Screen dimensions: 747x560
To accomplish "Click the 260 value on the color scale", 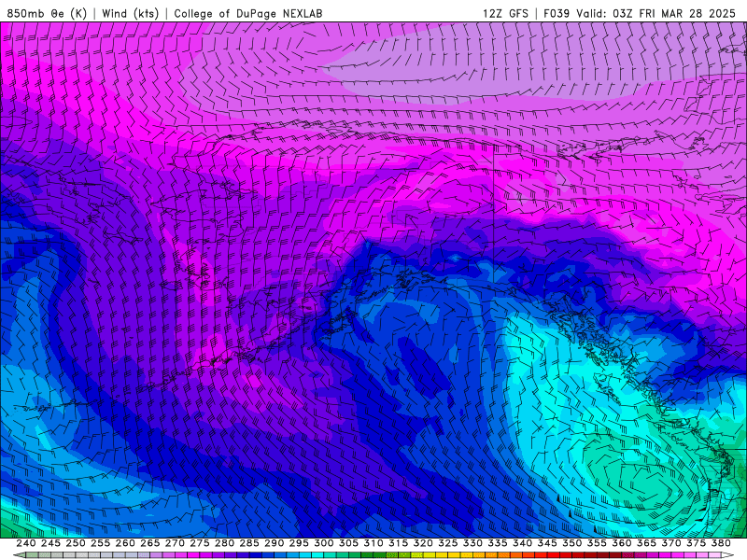I will (125, 543).
